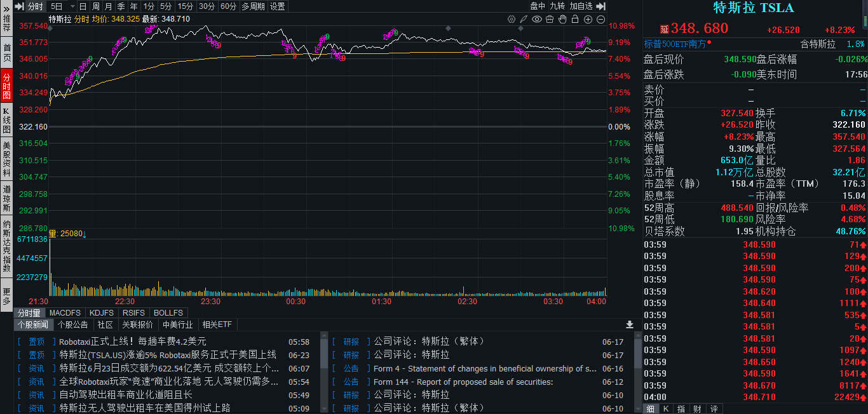Open the 个股新闻 news tab
Viewport: 868px width, 414px height.
[33, 325]
